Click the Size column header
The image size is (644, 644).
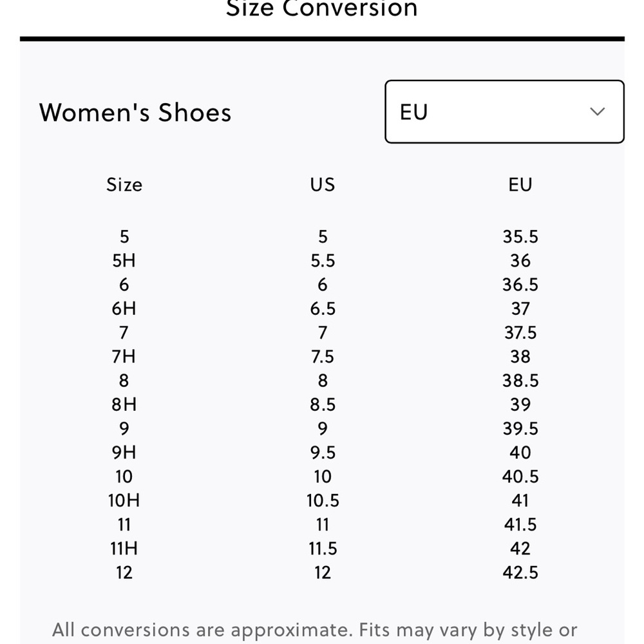[124, 185]
